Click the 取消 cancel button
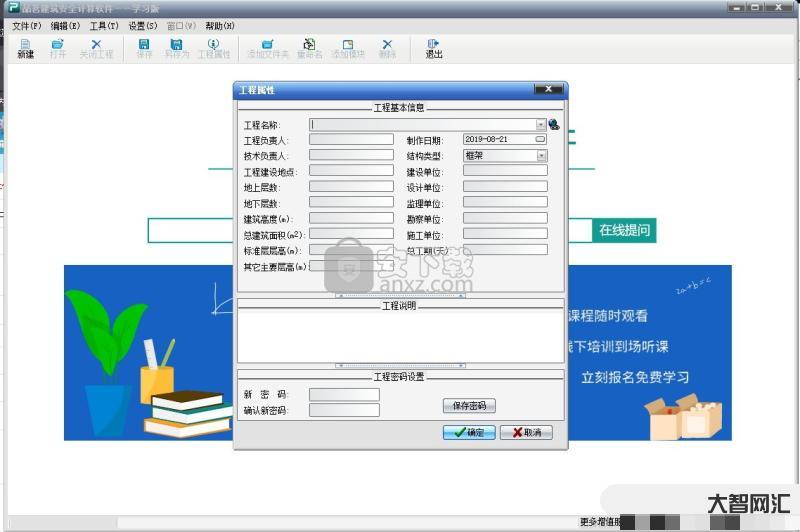Screen dimensions: 800x532 (526, 433)
